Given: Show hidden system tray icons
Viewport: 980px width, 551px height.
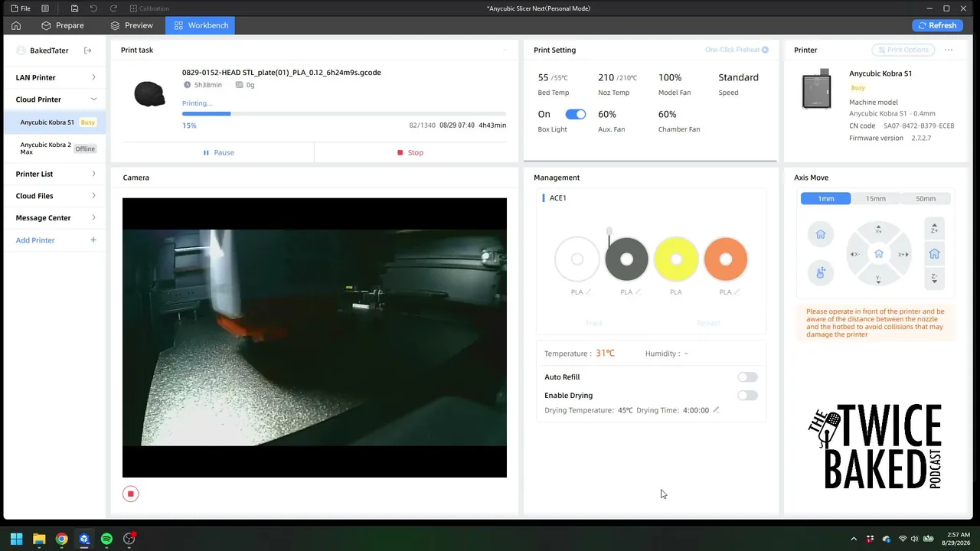Looking at the screenshot, I should click(x=854, y=539).
